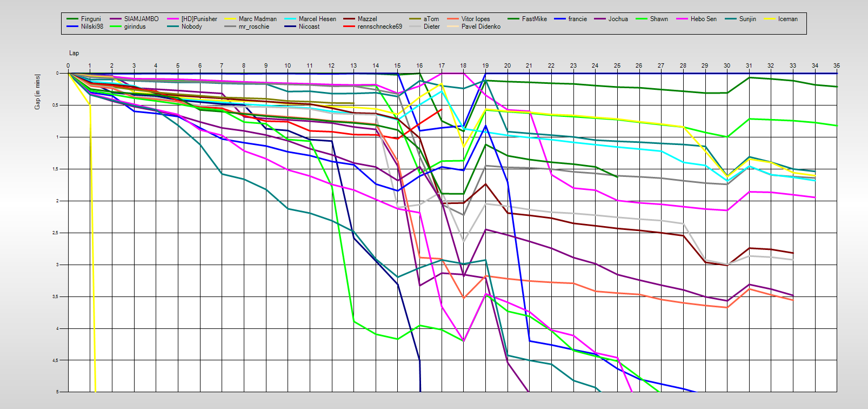
Task: Click the francie blue legend line
Action: coord(559,19)
